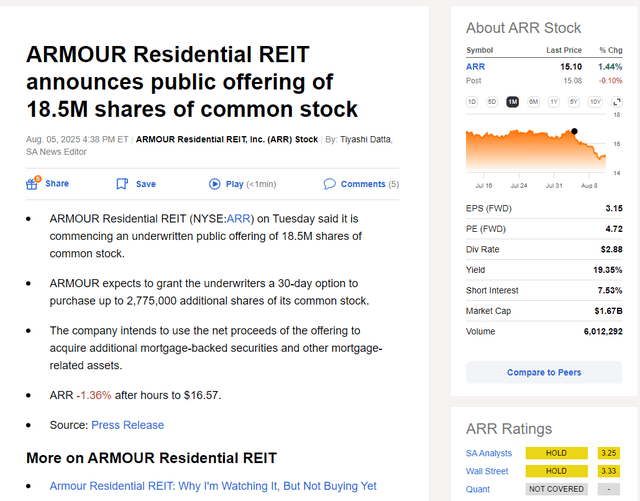Click the Last Price column header
This screenshot has width=640, height=501.
564,50
